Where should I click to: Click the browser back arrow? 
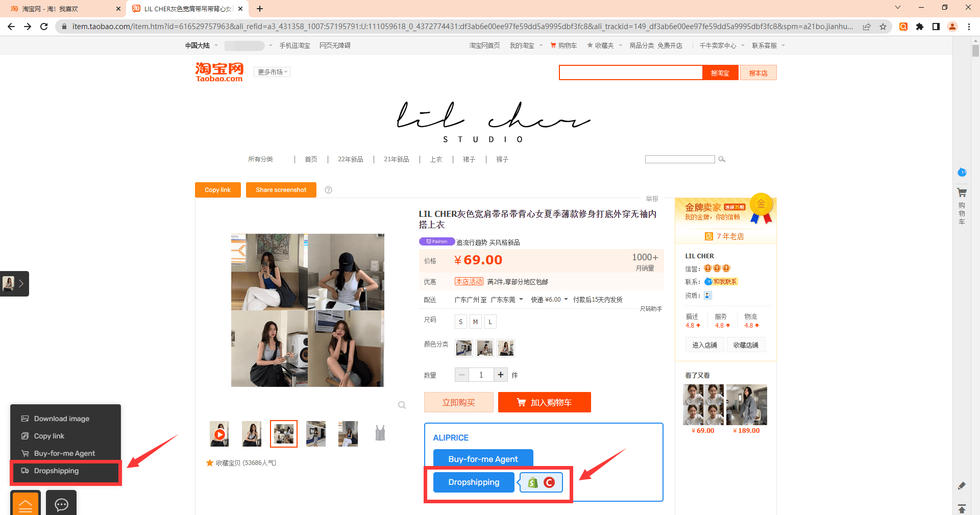click(x=11, y=27)
